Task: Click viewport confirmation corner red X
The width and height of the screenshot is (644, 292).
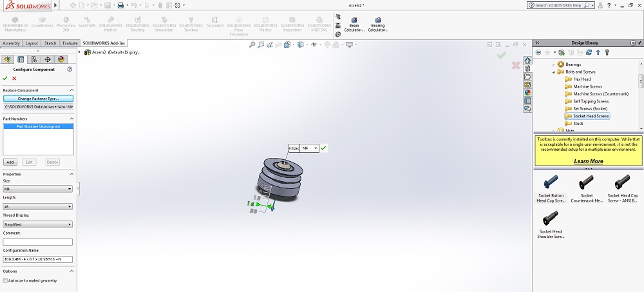Action: click(515, 65)
